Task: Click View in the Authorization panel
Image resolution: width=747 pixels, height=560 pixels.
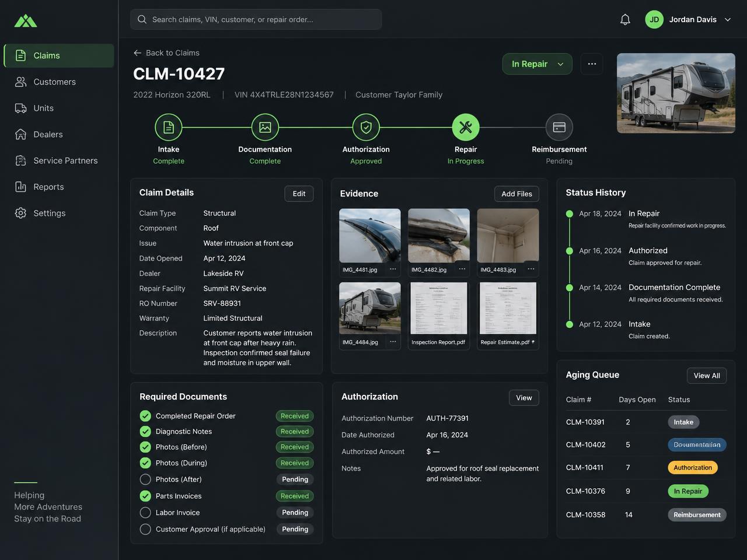Action: pos(524,398)
